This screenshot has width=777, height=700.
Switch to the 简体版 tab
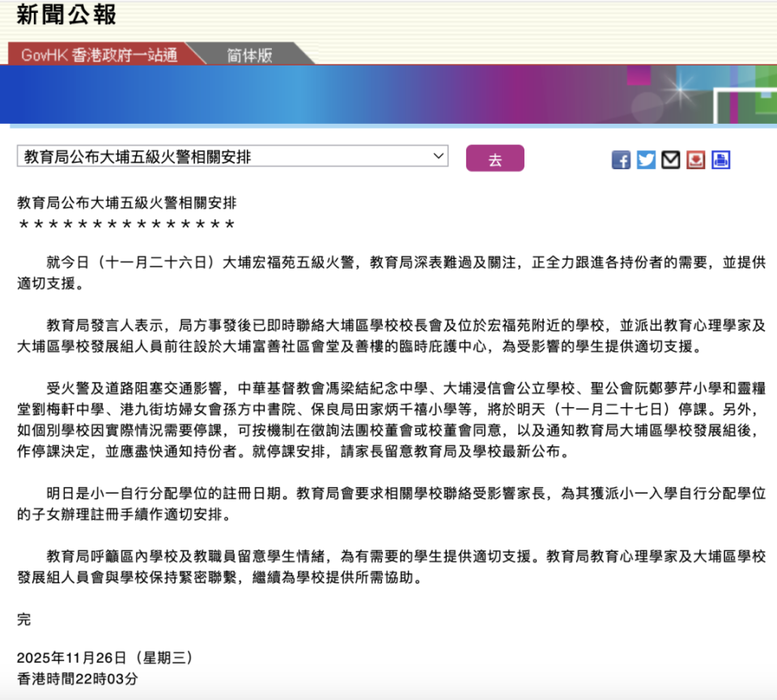251,55
